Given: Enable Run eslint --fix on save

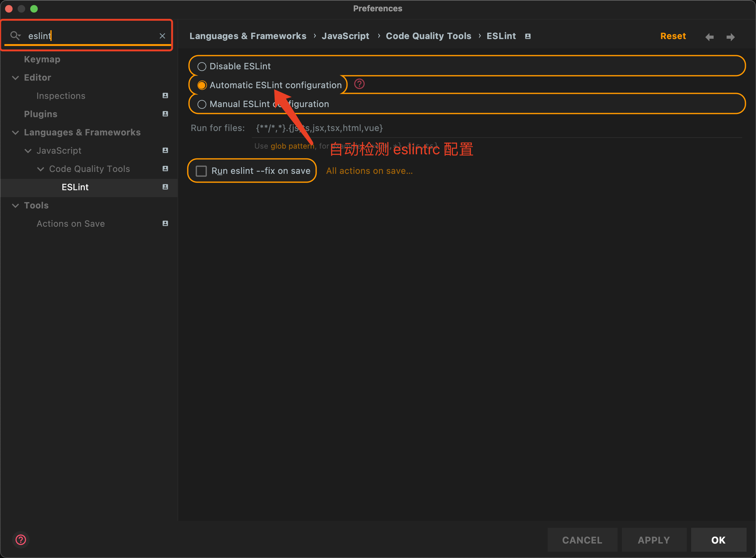Looking at the screenshot, I should coord(253,171).
